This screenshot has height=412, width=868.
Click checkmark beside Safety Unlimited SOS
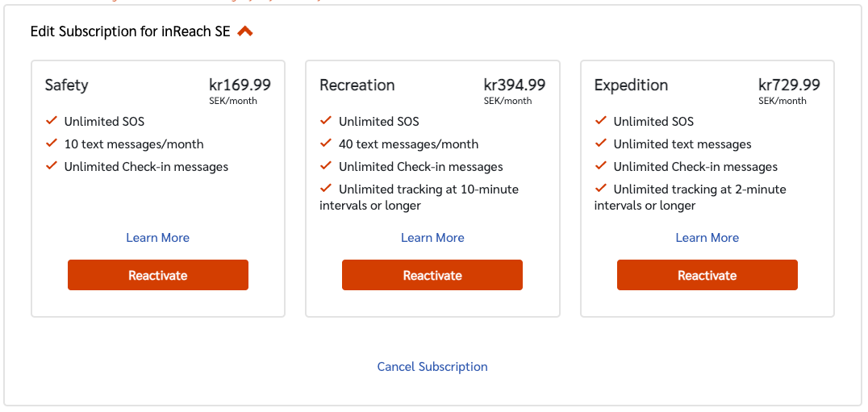[x=52, y=121]
